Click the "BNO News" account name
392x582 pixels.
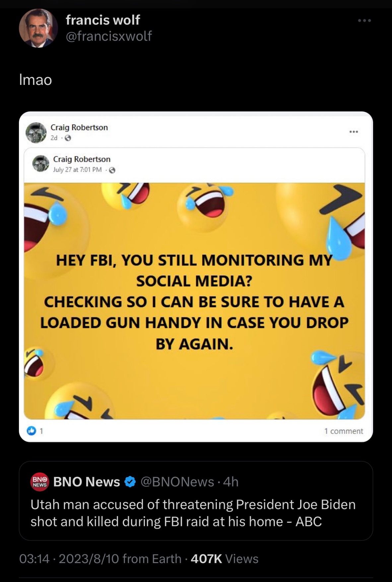[x=87, y=482]
